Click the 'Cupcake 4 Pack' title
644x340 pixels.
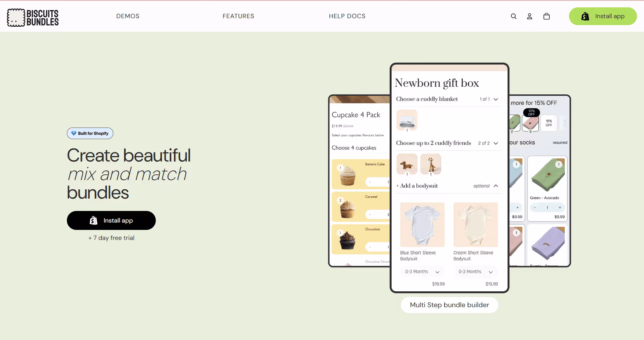[356, 115]
